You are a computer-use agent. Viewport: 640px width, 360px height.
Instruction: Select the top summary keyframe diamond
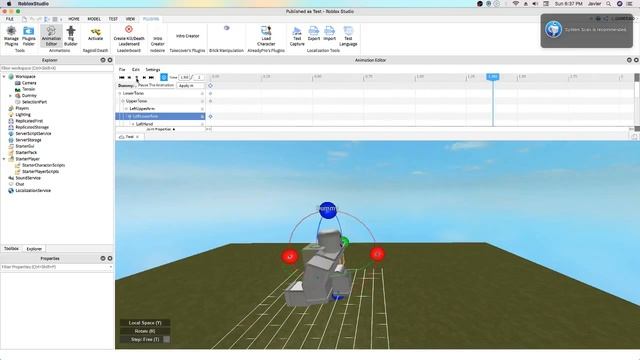point(210,86)
